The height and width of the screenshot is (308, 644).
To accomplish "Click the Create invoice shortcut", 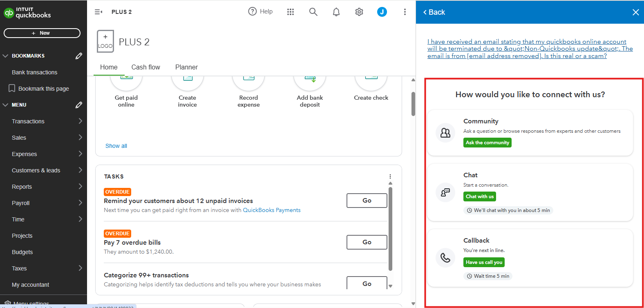I will point(188,92).
